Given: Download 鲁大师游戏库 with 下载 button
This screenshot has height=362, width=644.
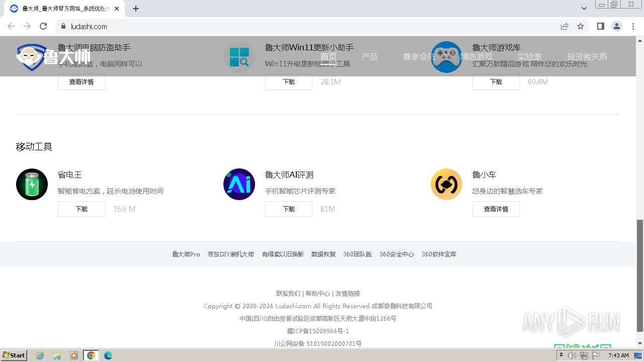Looking at the screenshot, I should click(496, 82).
